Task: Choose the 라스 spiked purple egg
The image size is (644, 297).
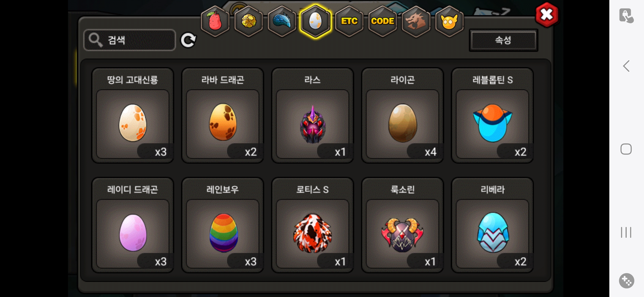Action: pos(313,116)
